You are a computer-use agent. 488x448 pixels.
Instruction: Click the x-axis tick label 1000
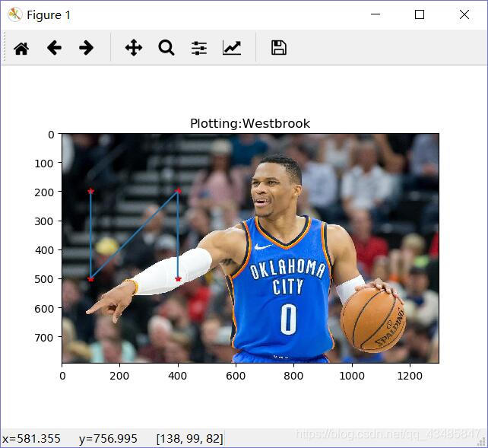[x=352, y=376]
